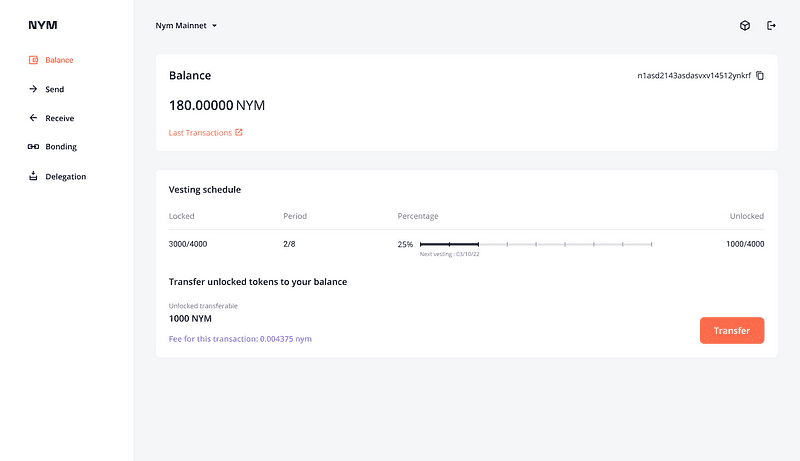Image resolution: width=800 pixels, height=461 pixels.
Task: Click the caret arrow next to Nym Mainnet
Action: tap(215, 26)
